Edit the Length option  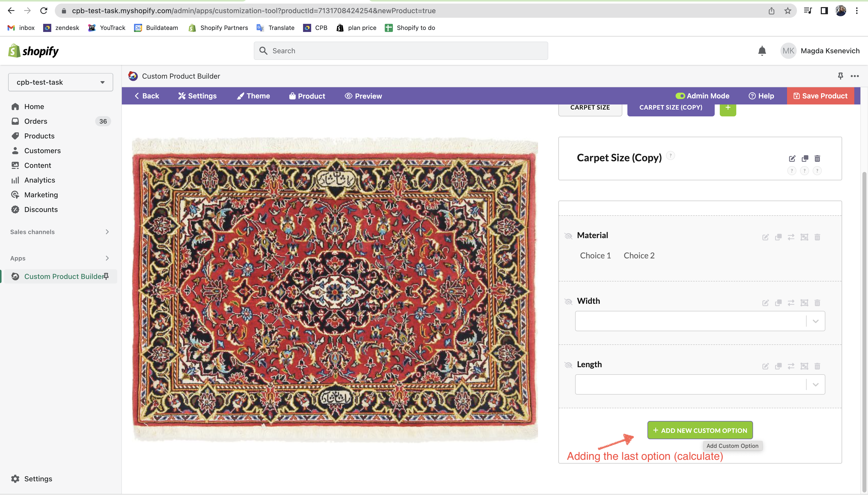pos(765,366)
